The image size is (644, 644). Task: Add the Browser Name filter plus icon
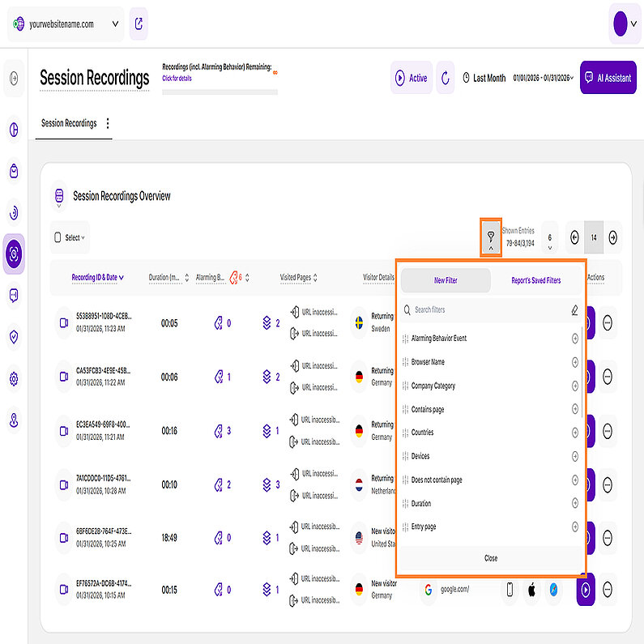click(575, 362)
